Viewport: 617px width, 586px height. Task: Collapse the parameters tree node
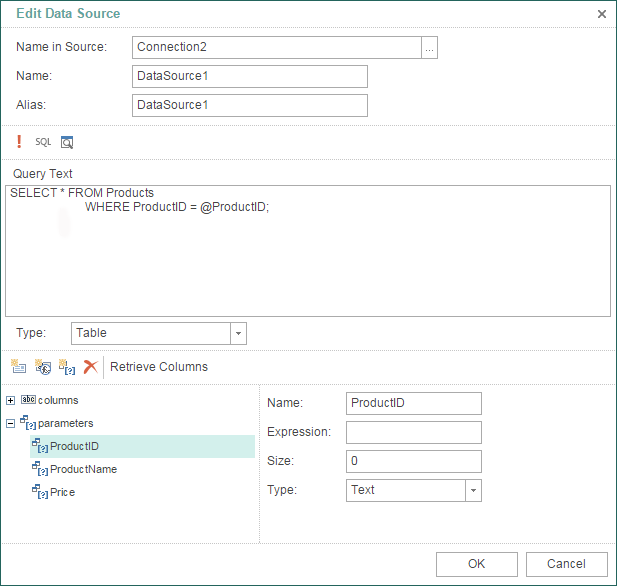tap(11, 423)
